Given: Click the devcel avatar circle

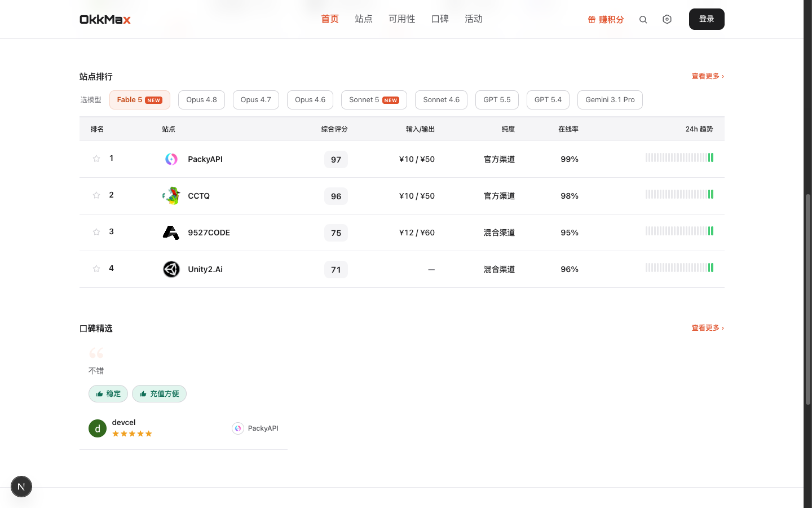Looking at the screenshot, I should point(98,428).
